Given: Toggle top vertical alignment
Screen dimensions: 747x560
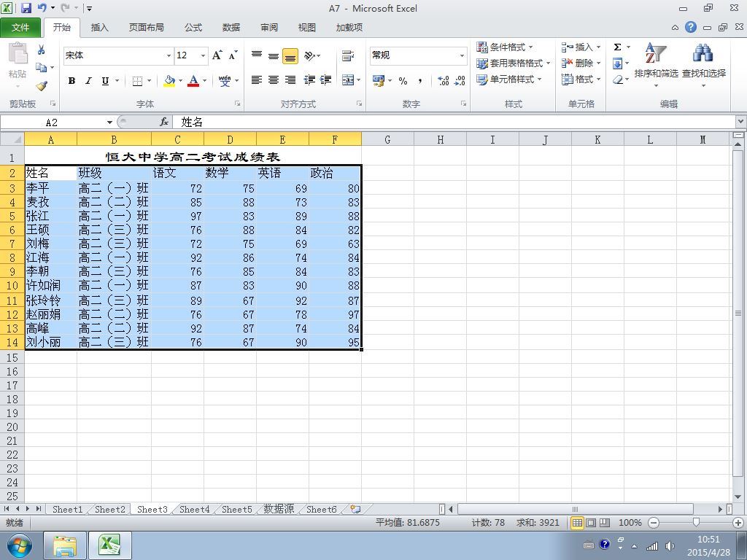Looking at the screenshot, I should point(257,55).
